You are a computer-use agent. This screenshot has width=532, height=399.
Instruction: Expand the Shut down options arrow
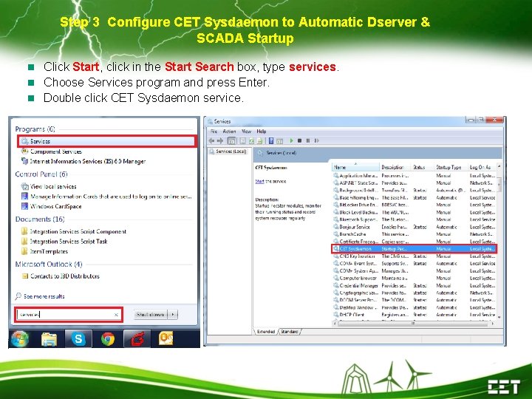[173, 315]
